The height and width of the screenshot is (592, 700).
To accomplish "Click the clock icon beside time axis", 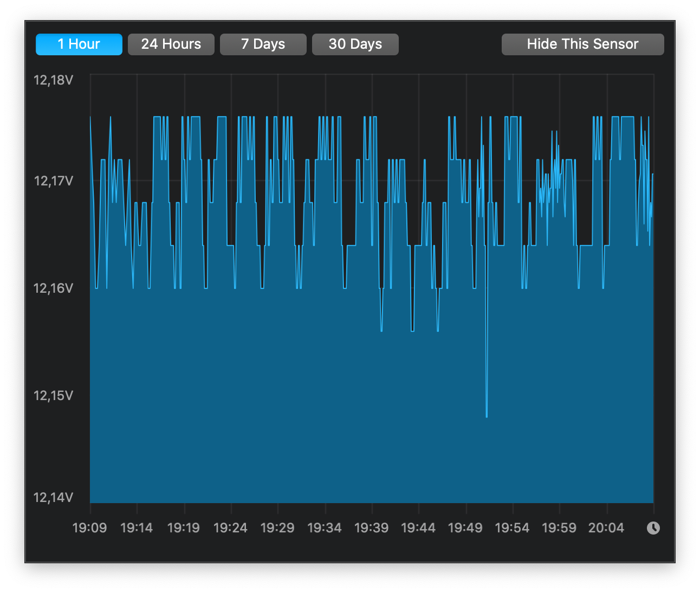I will [653, 528].
